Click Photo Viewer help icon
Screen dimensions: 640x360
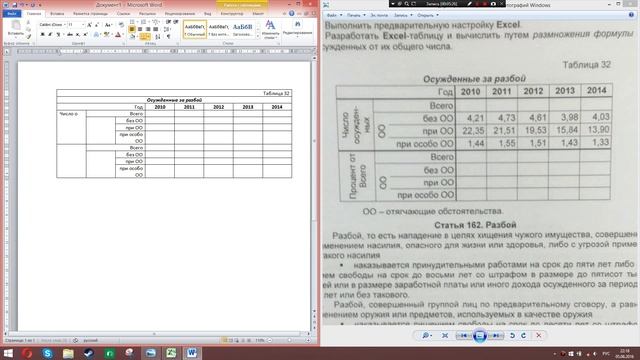(x=631, y=15)
